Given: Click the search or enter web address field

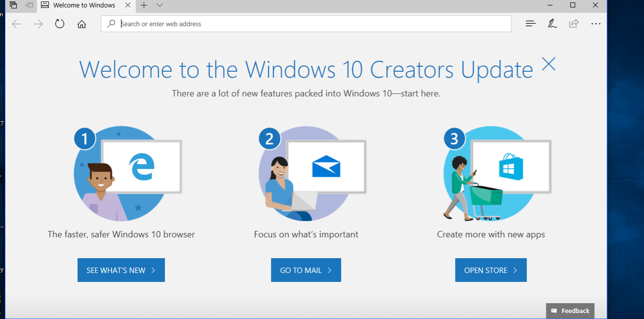Looking at the screenshot, I should tap(306, 24).
